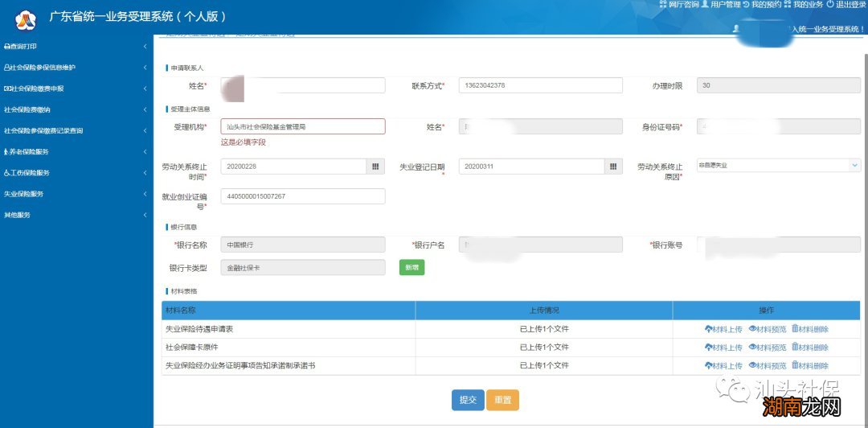The height and width of the screenshot is (428, 868).
Task: Expand the 社会保险参保信息维护 chevron
Action: tap(145, 68)
